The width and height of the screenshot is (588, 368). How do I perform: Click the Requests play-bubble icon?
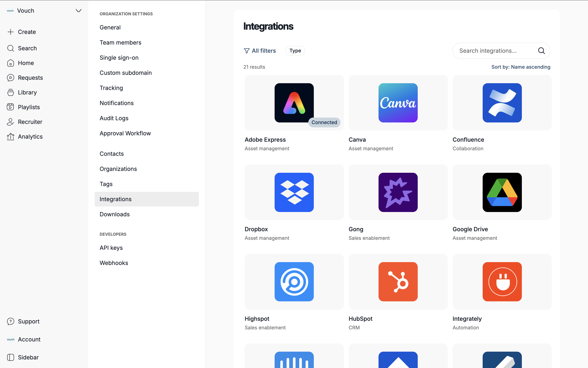pos(10,78)
